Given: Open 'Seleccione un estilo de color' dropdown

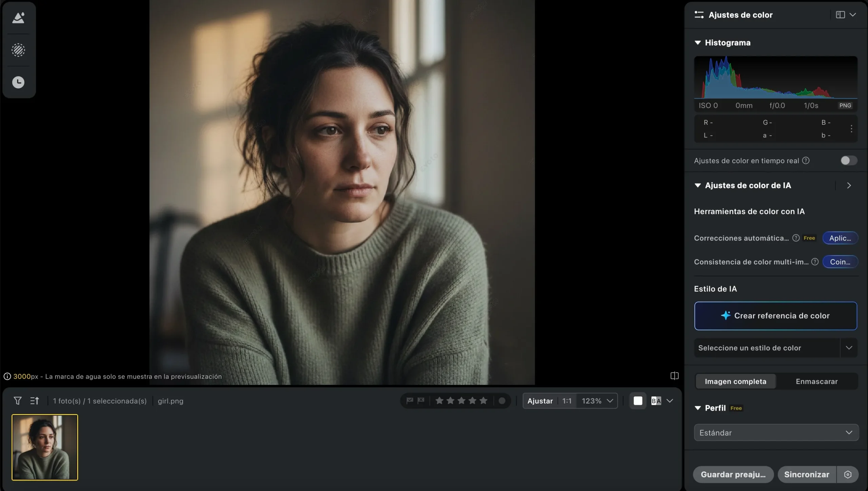Looking at the screenshot, I should tap(776, 348).
